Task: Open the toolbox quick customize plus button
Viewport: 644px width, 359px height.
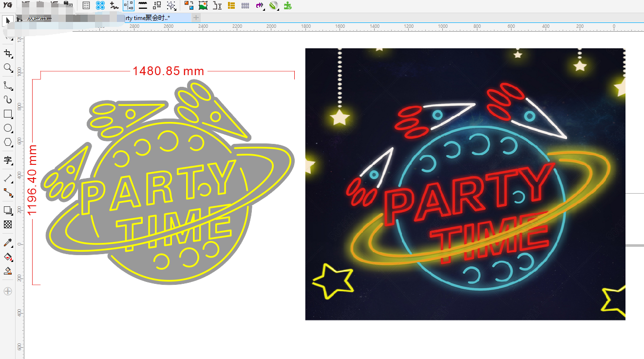Action: pyautogui.click(x=8, y=291)
